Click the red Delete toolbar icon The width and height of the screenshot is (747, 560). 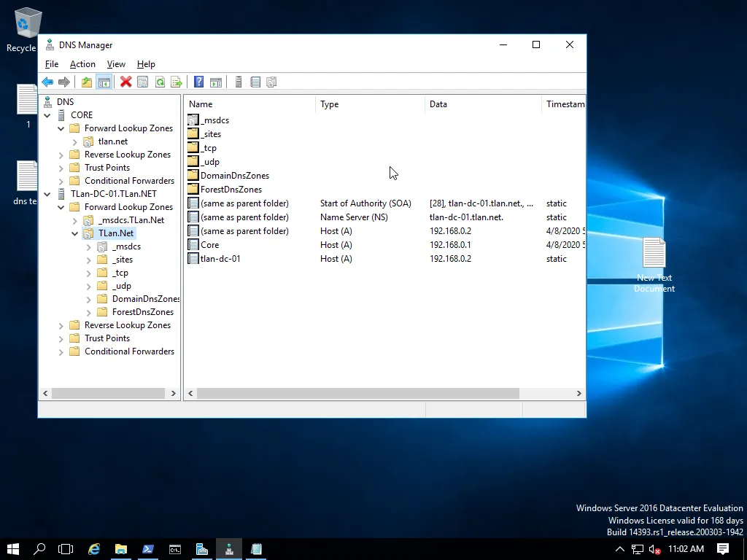[125, 82]
